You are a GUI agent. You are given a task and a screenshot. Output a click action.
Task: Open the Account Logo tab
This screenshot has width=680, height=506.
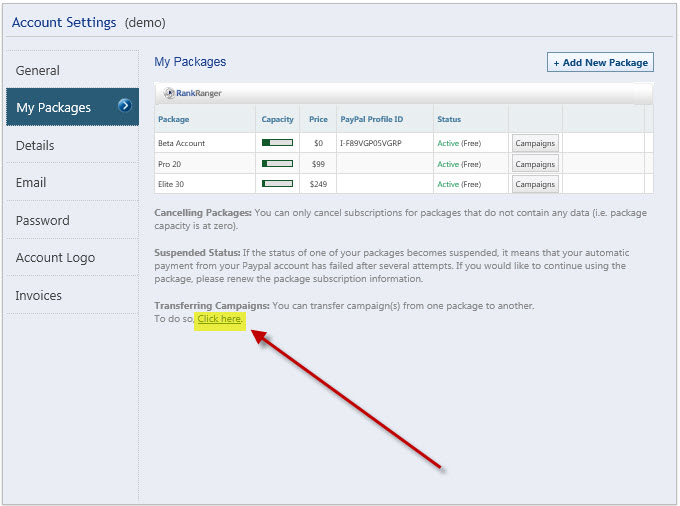point(55,257)
